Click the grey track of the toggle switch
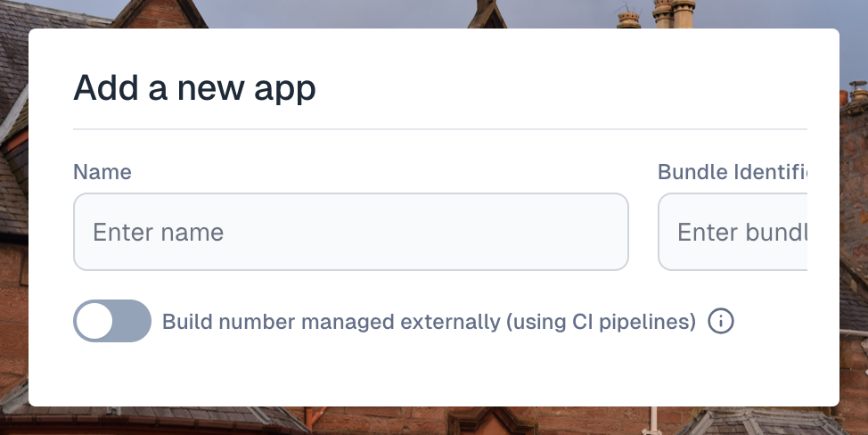 (133, 321)
